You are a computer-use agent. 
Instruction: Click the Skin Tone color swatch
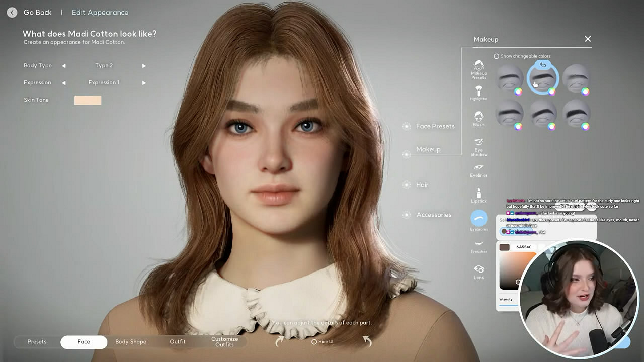(x=88, y=100)
